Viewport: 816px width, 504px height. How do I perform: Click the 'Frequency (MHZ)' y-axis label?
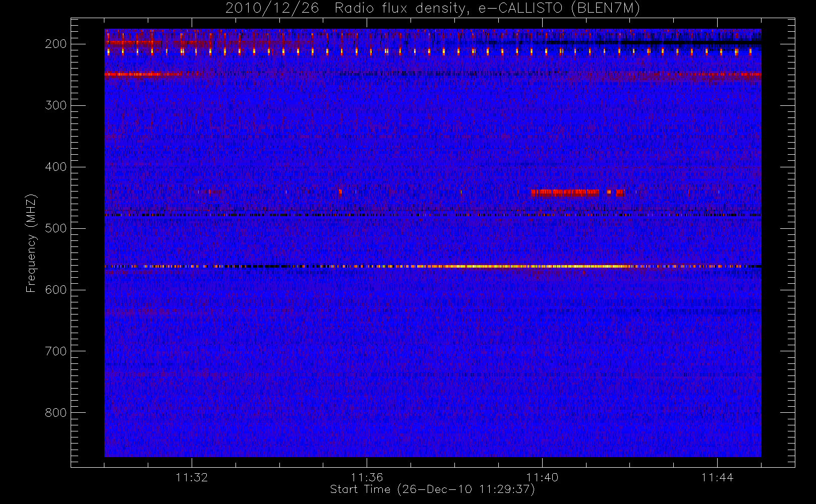pyautogui.click(x=31, y=243)
